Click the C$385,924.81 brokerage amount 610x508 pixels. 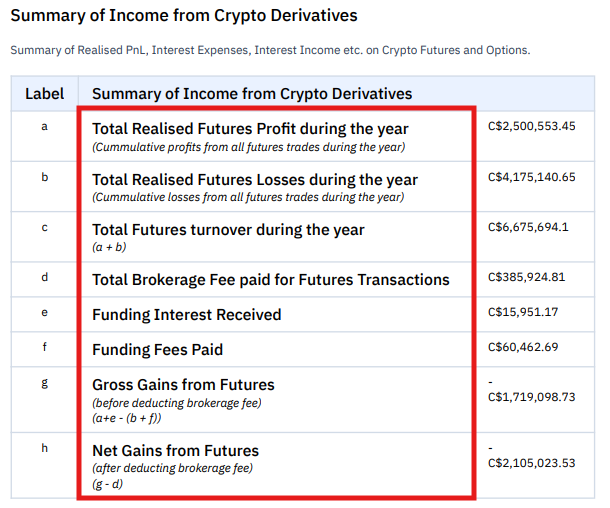526,277
